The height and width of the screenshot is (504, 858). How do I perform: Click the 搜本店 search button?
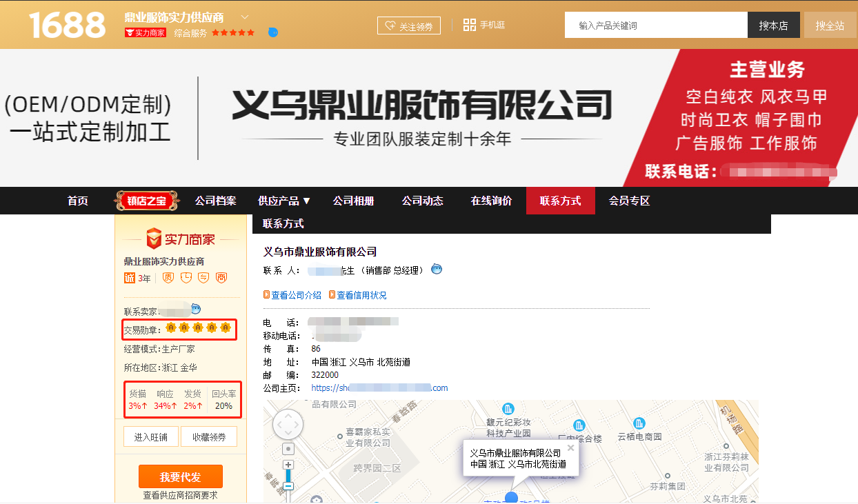pos(773,26)
